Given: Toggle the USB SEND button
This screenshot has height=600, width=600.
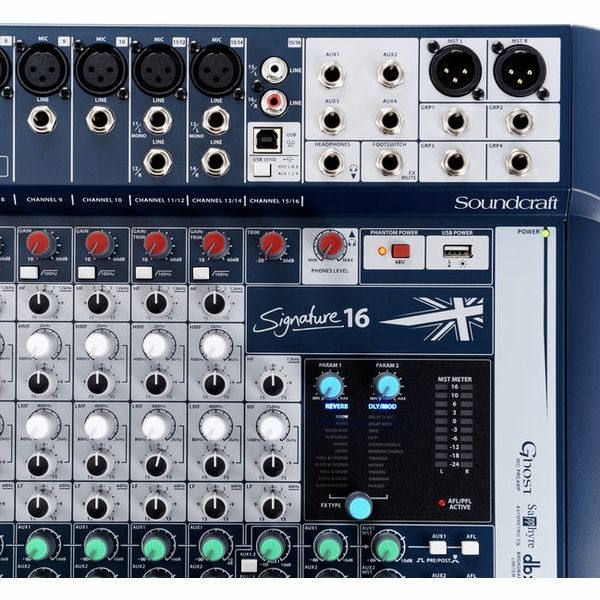Looking at the screenshot, I should point(262,170).
